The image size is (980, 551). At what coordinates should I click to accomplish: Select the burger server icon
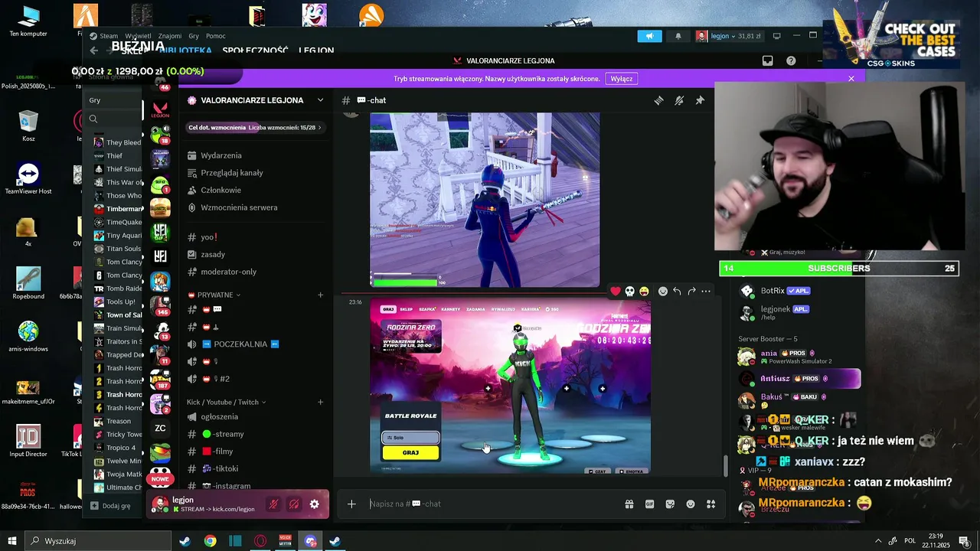click(160, 208)
